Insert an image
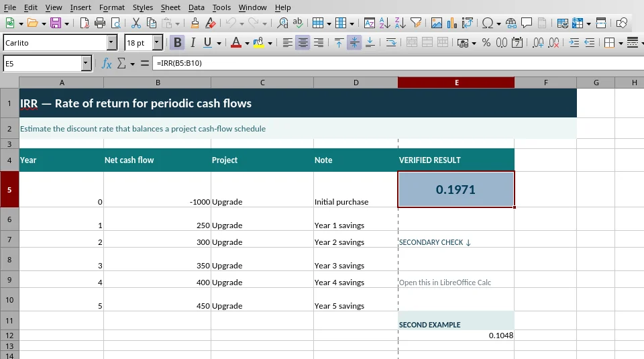This screenshot has width=644, height=359. pos(436,23)
